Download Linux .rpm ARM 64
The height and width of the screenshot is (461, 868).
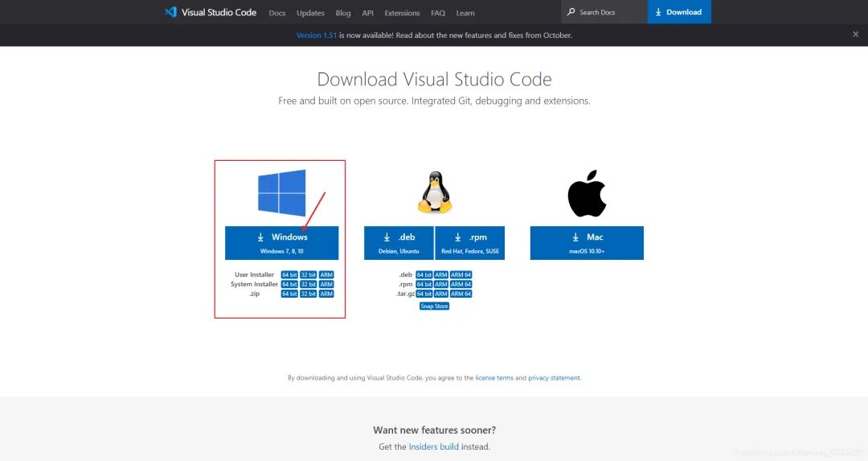tap(461, 284)
